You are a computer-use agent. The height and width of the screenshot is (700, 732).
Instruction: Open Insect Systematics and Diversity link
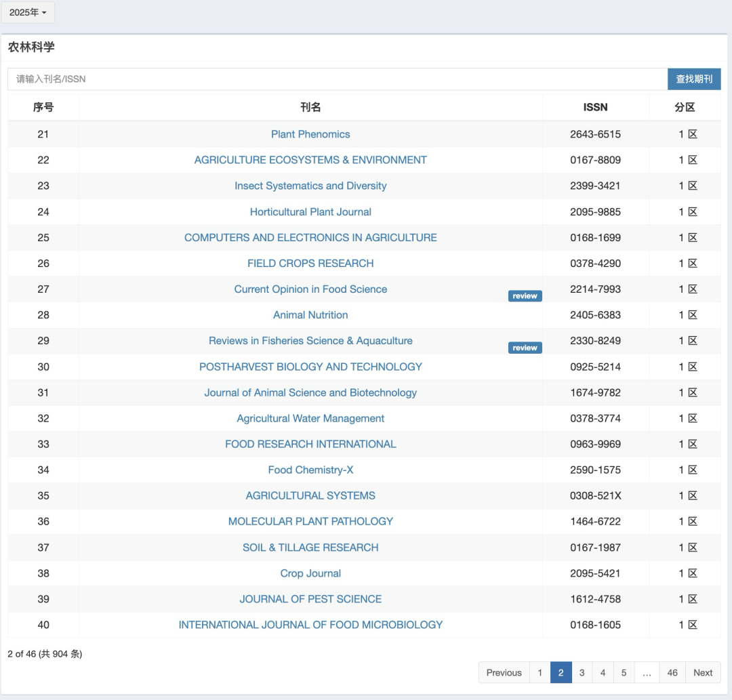(310, 186)
